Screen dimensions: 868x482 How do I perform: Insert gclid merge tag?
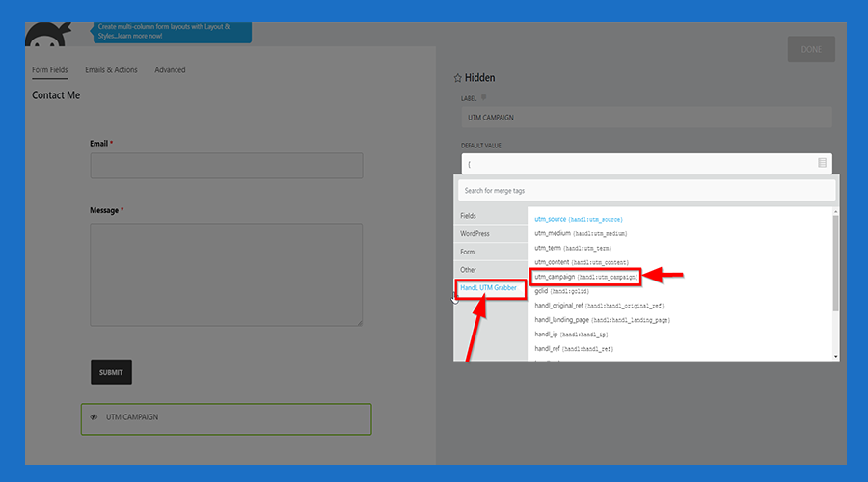point(562,291)
